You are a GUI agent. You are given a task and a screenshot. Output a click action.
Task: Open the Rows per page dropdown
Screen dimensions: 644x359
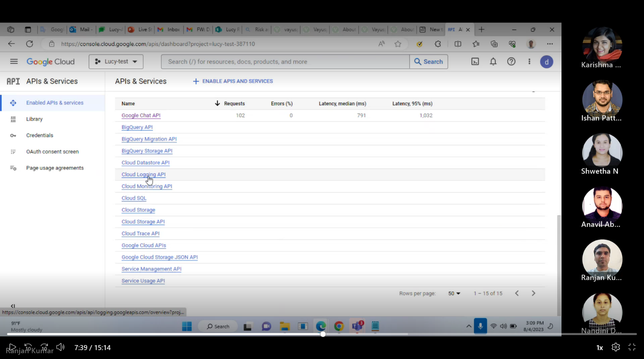click(x=454, y=293)
